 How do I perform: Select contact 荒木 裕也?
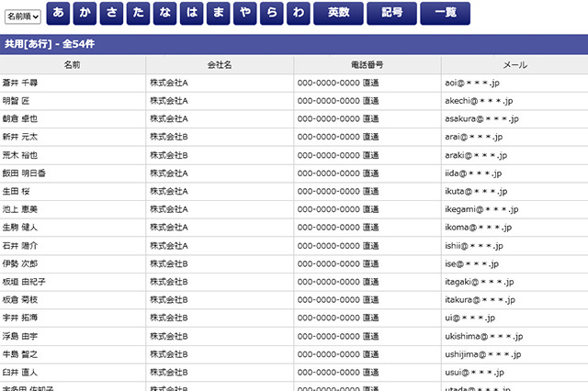click(20, 155)
